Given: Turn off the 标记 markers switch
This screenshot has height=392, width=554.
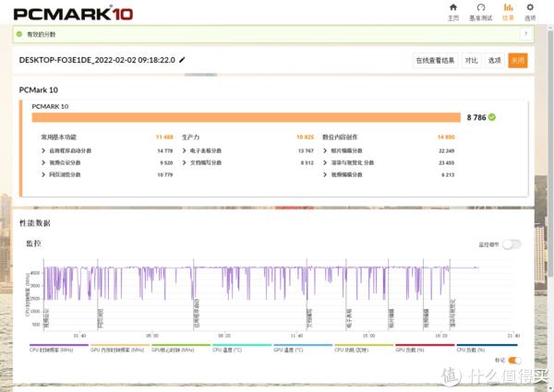Looking at the screenshot, I should (x=514, y=361).
